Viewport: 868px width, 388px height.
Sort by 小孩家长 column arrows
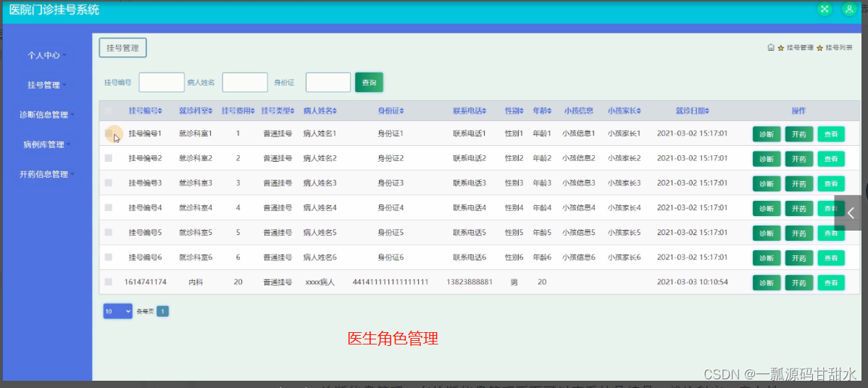click(638, 111)
